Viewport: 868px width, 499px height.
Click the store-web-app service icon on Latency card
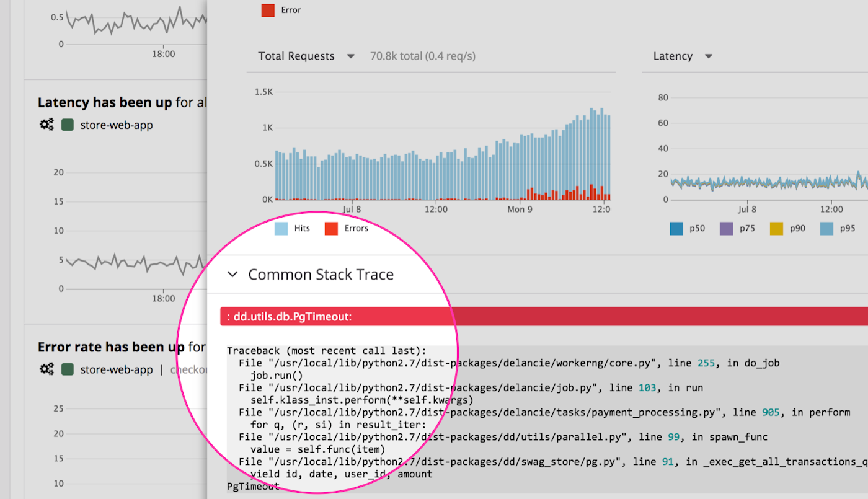67,125
